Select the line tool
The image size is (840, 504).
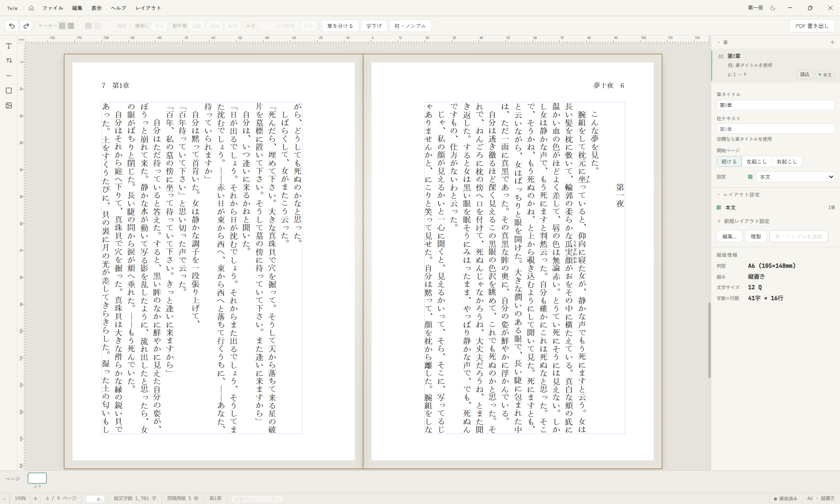pos(9,76)
